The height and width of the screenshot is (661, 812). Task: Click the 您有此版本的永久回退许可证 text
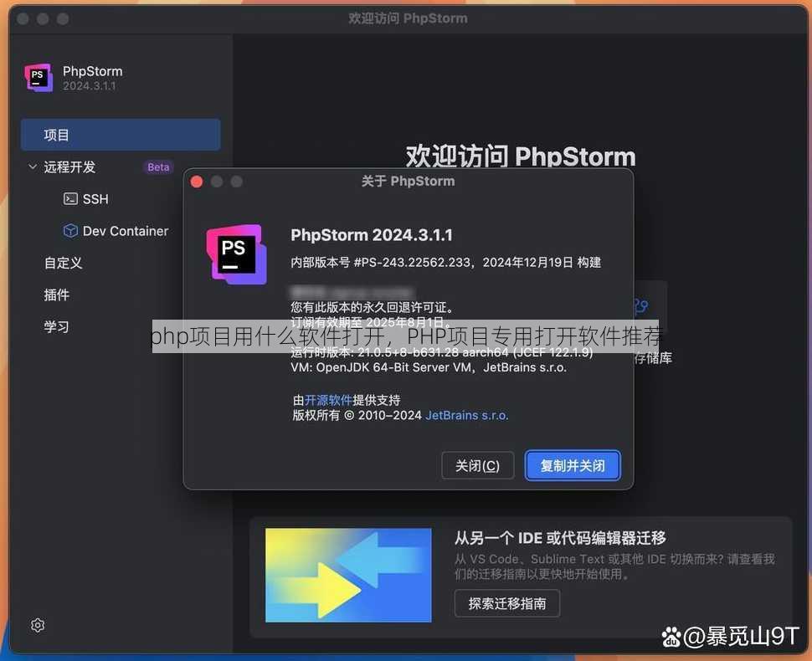tap(372, 307)
